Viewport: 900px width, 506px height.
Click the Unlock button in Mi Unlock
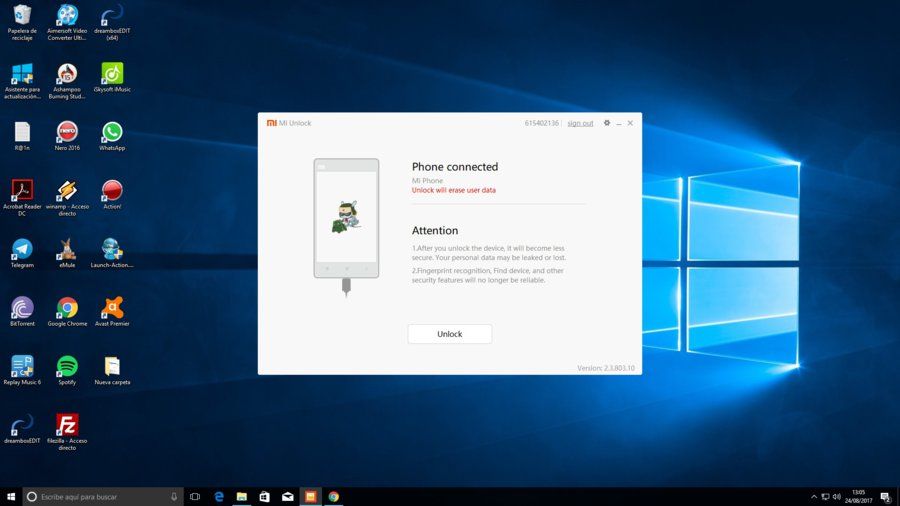click(449, 334)
